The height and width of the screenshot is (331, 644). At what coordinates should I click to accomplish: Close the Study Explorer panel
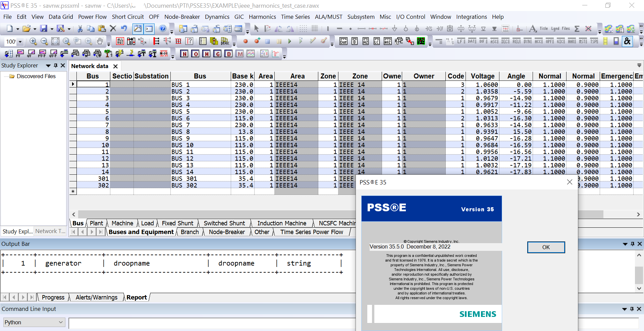(63, 65)
